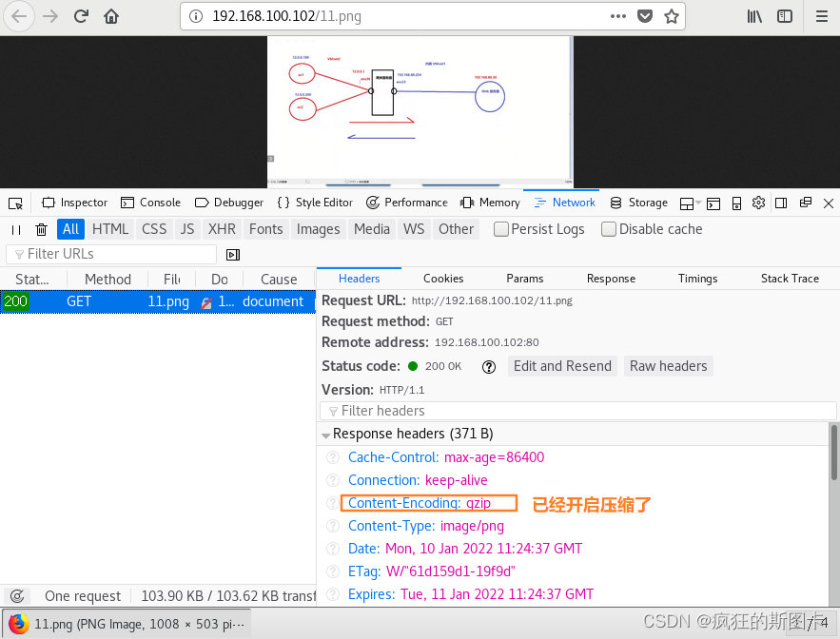The image size is (840, 639).
Task: Open the Response details tab
Action: [x=612, y=279]
